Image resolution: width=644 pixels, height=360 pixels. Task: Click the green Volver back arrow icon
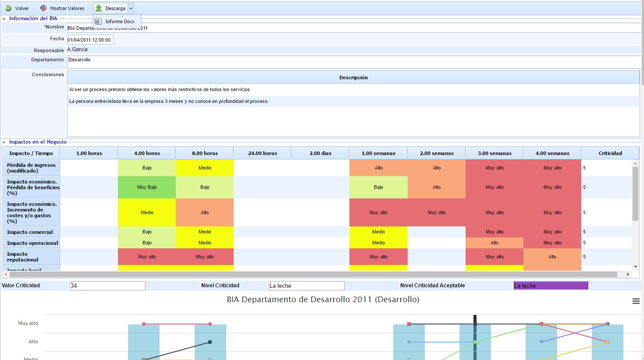point(8,8)
